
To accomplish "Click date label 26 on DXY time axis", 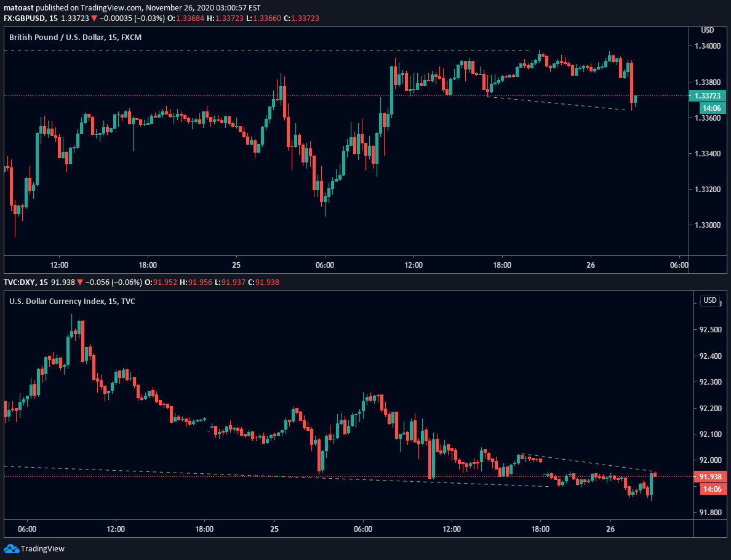I will pyautogui.click(x=610, y=529).
